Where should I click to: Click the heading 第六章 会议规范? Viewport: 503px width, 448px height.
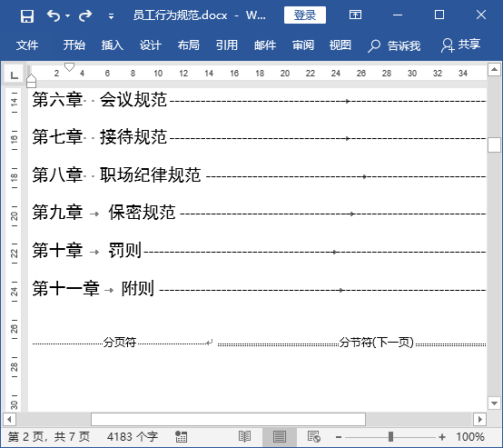[100, 100]
